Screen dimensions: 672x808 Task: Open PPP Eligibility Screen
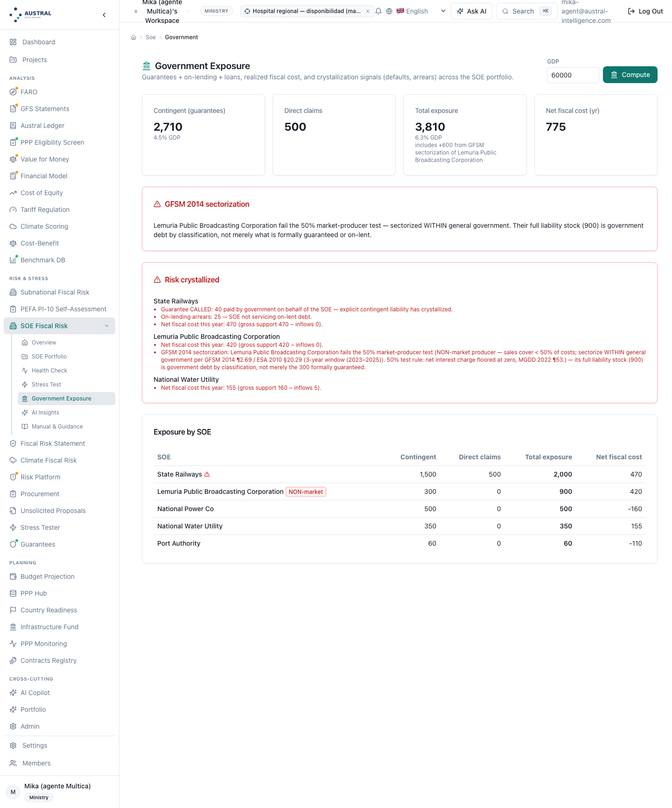point(59,142)
